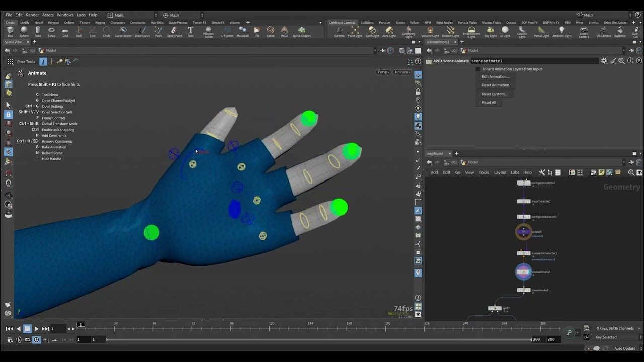
Task: Add a Sky Light
Action: point(490,32)
